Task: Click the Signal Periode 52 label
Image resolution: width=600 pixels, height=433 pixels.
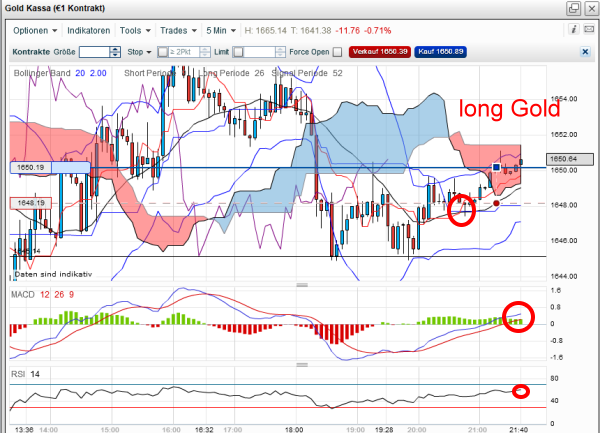Action: 307,73
